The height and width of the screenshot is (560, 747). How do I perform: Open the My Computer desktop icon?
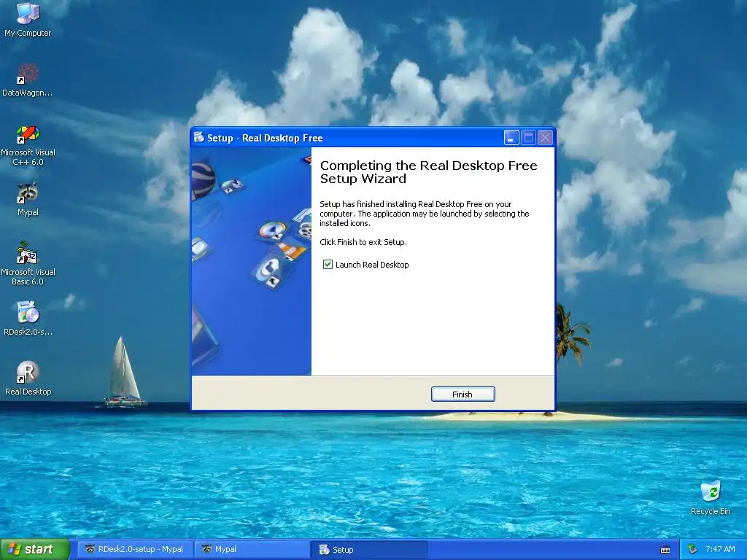pyautogui.click(x=28, y=19)
